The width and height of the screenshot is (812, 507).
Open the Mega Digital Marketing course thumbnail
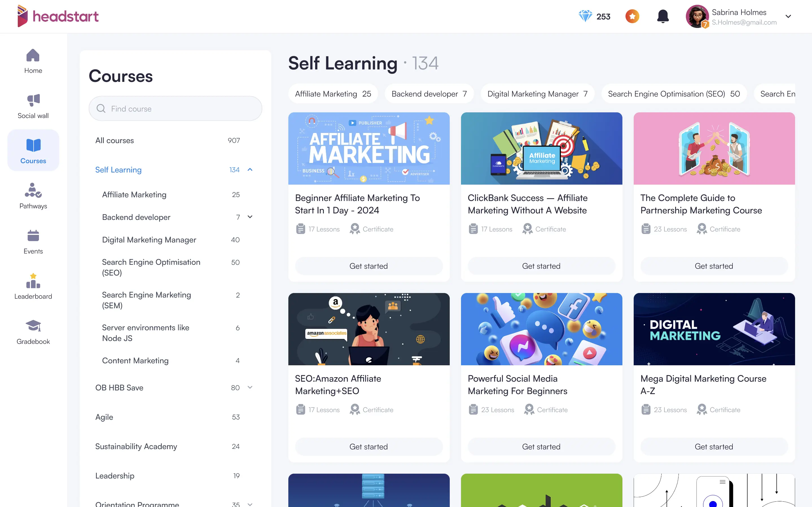[x=714, y=329]
